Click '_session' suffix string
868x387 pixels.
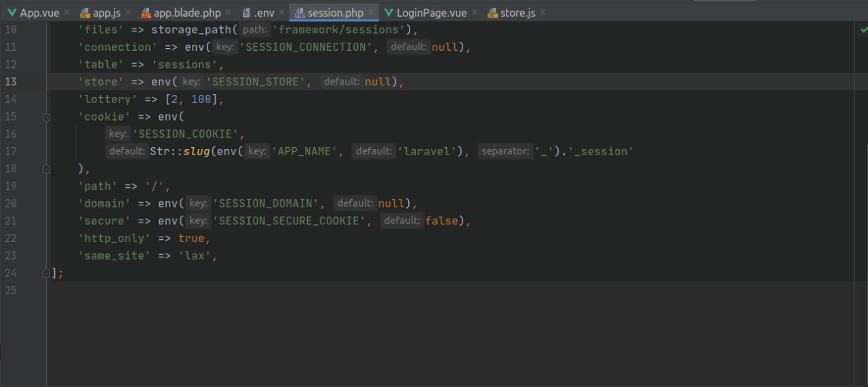click(600, 151)
